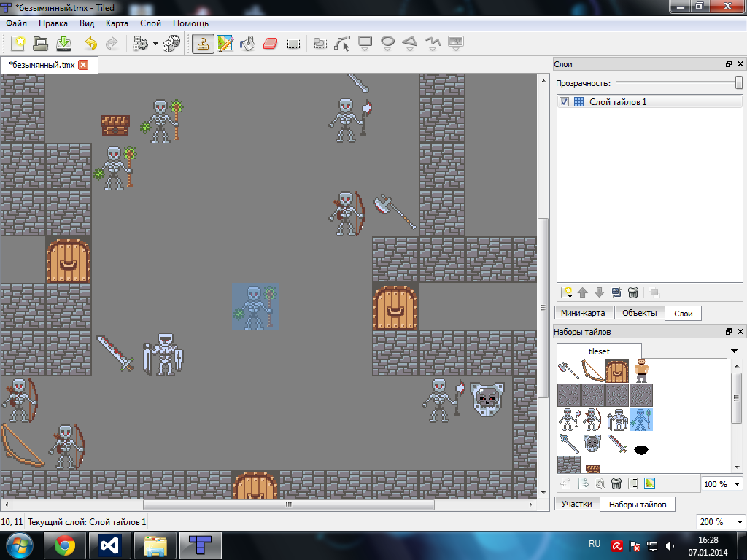Close the Наборы тайлов panel

[740, 332]
